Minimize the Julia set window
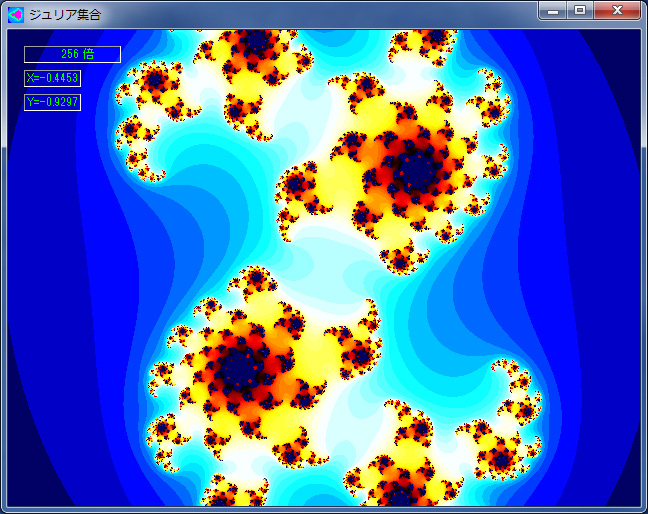Screen dimensions: 648x514 pyautogui.click(x=553, y=11)
